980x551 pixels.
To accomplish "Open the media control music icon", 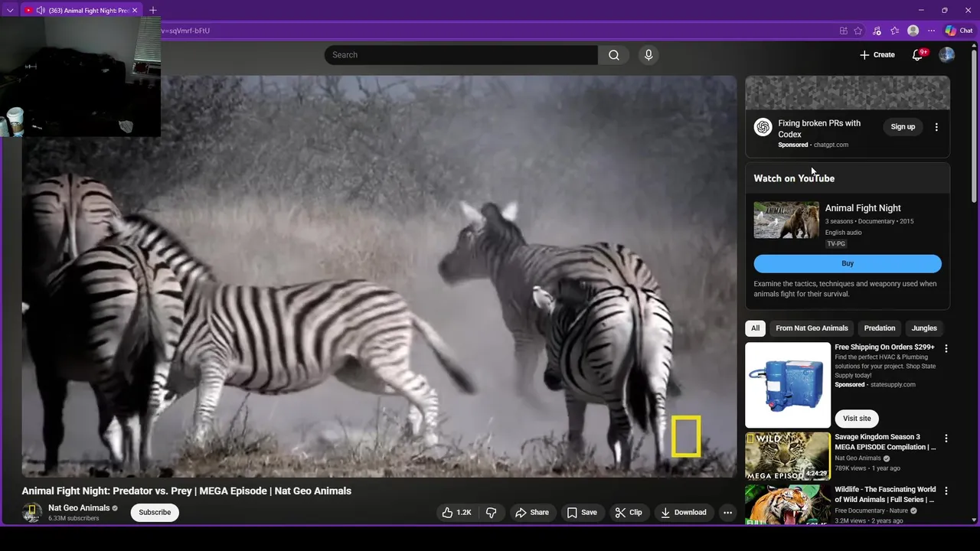I will pyautogui.click(x=877, y=31).
